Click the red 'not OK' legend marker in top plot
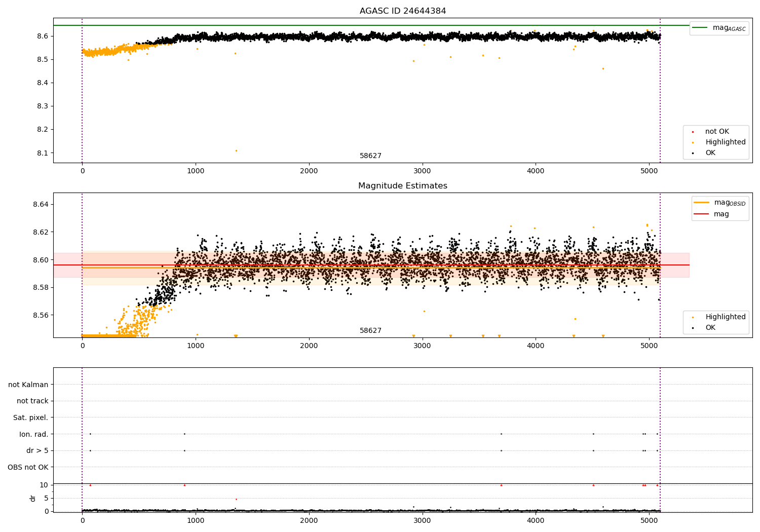Viewport: 760px width, 532px height. click(693, 132)
